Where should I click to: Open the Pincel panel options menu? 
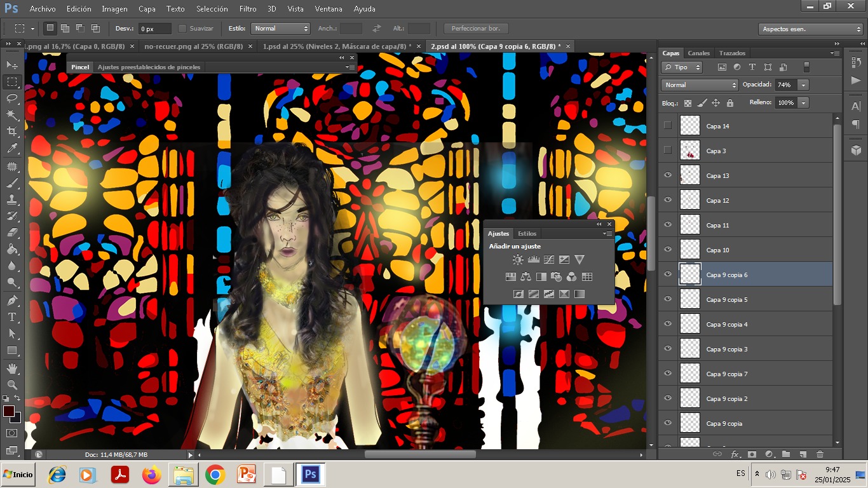pyautogui.click(x=350, y=67)
